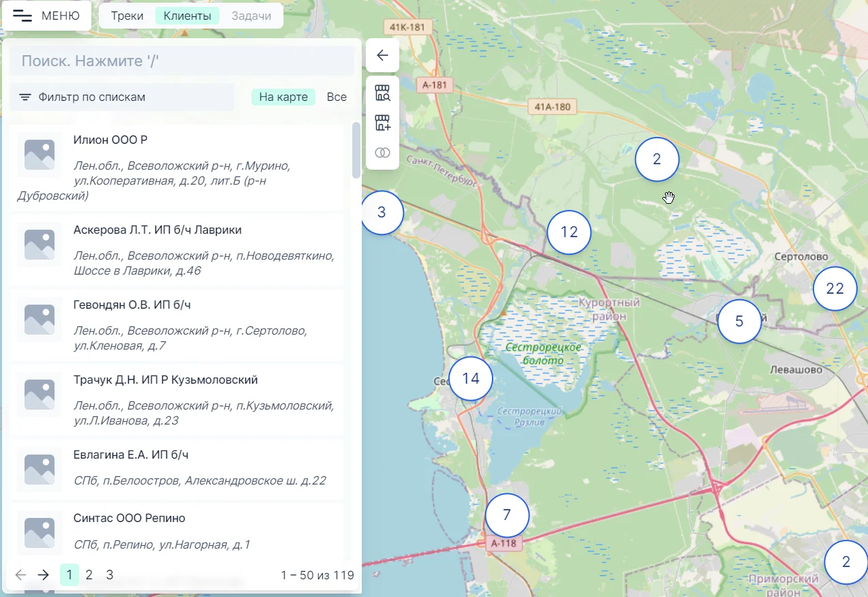
Task: Switch the list to 'Все' clients
Action: coord(337,97)
